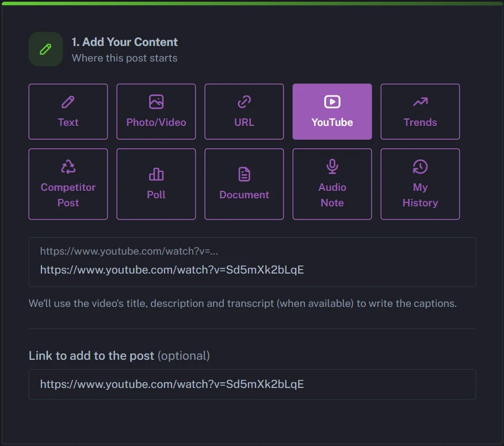Viewport: 504px width, 446px height.
Task: Select the Poll content tile
Action: pyautogui.click(x=156, y=184)
